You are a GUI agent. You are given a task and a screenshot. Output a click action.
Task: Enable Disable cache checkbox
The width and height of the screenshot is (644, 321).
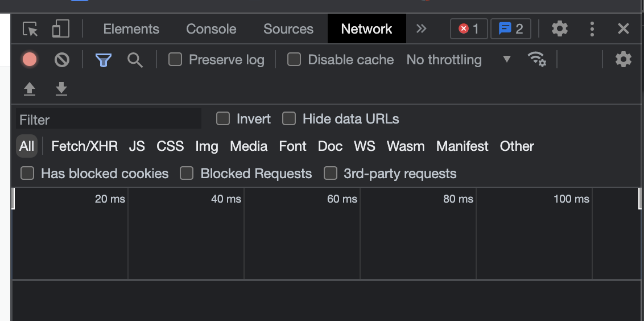tap(294, 60)
